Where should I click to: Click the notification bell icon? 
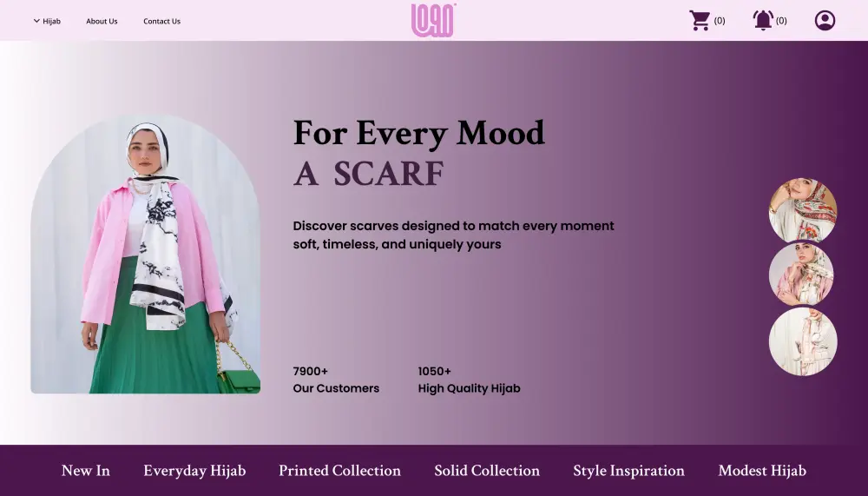763,21
